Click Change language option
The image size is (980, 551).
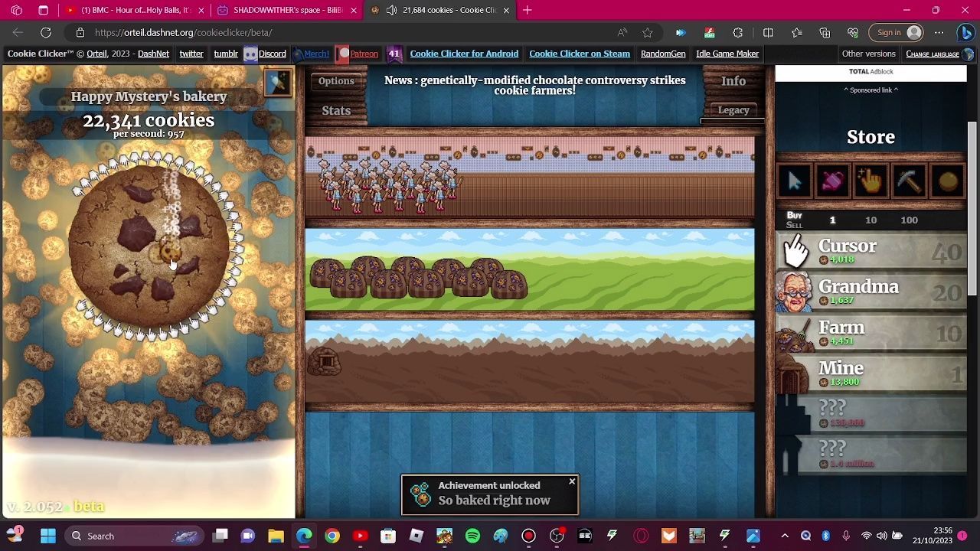[x=932, y=54]
